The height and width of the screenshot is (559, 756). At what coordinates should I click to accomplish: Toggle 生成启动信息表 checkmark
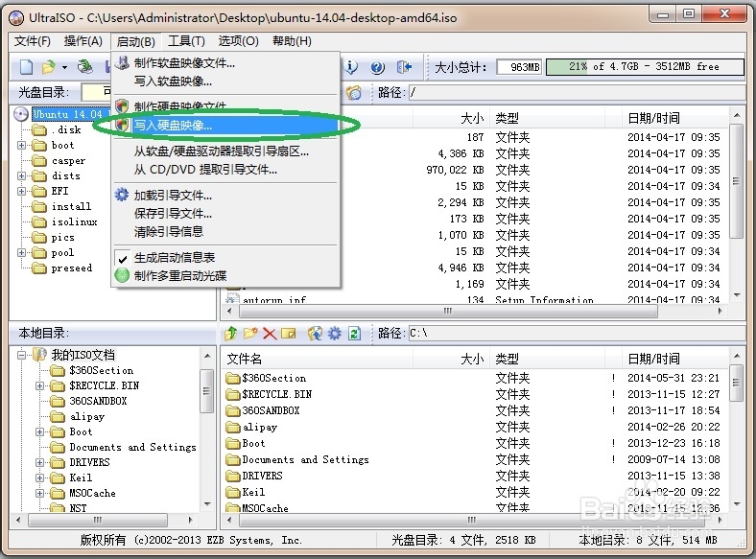pyautogui.click(x=123, y=258)
